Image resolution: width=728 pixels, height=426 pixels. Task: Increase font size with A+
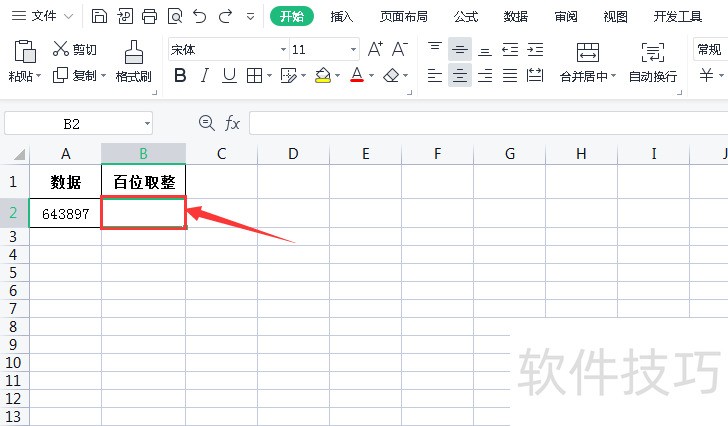click(375, 49)
